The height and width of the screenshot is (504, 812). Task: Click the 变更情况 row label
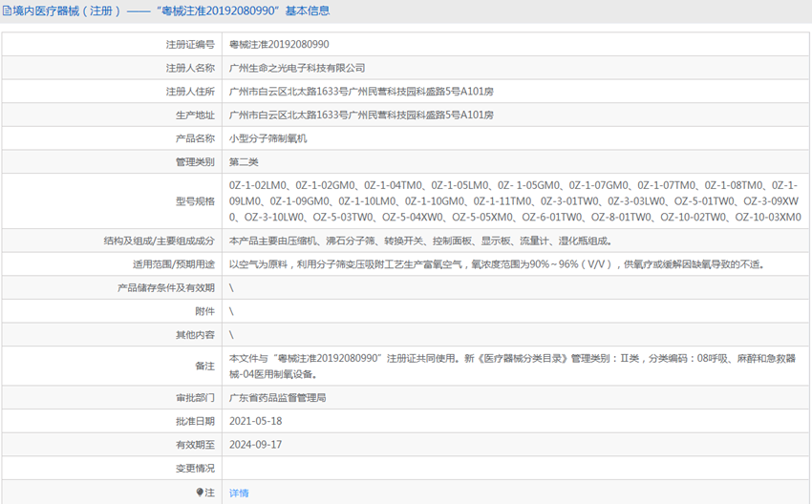pyautogui.click(x=195, y=469)
